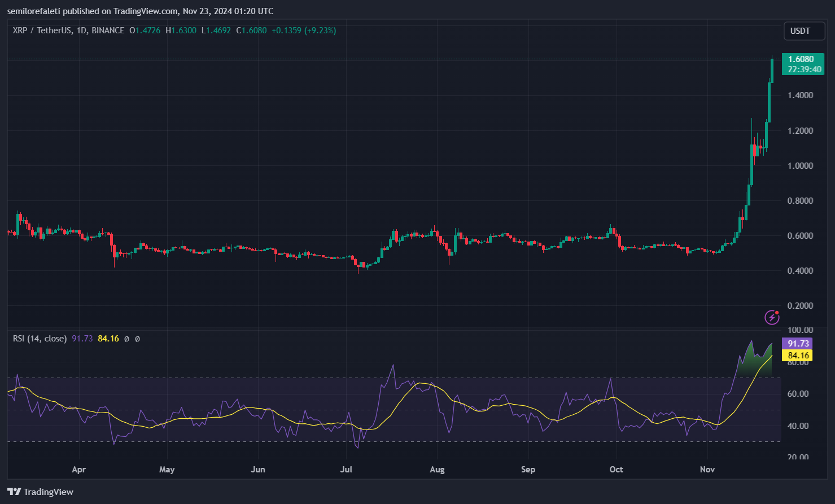Click the RSI 100.00 axis label
Viewport: 835px width, 504px height.
[801, 330]
